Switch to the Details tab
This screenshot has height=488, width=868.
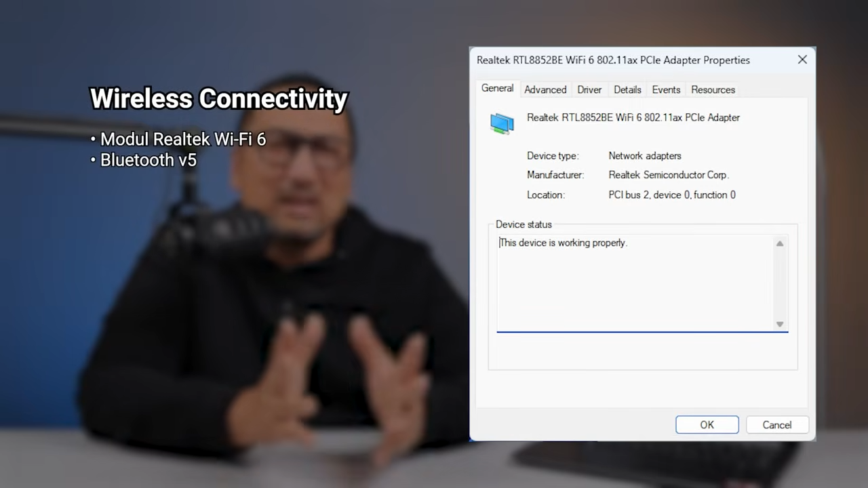[x=627, y=89]
